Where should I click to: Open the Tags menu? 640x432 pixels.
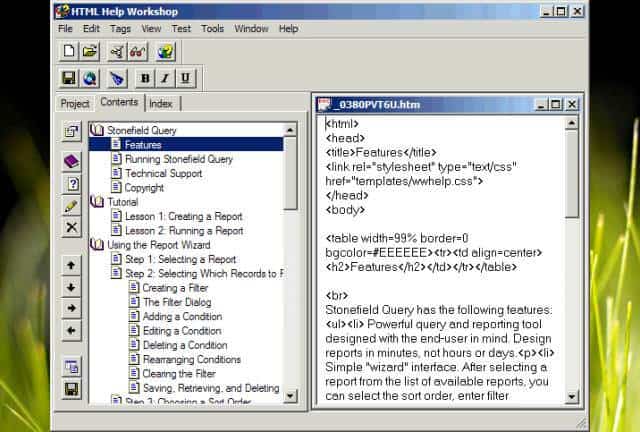[120, 29]
